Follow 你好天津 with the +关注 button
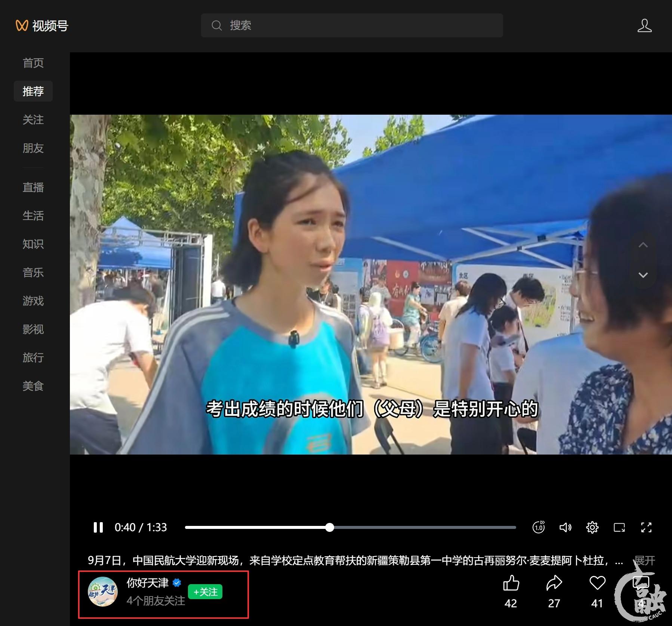 pos(205,592)
